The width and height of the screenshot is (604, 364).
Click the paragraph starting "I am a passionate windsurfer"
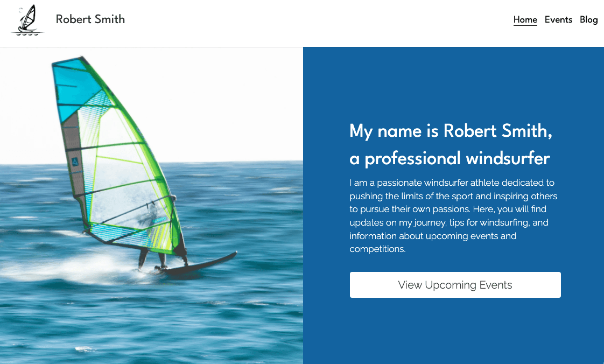453,216
